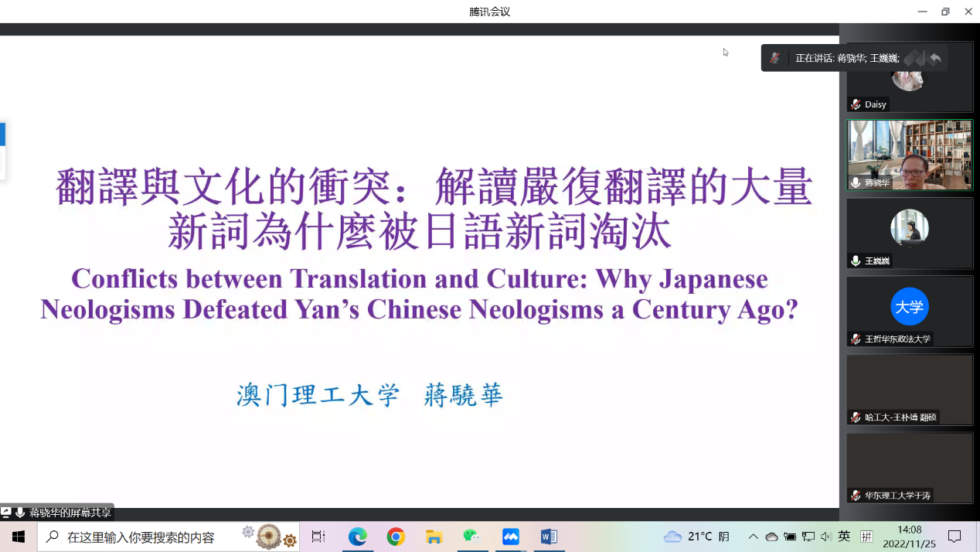Click the 蒋骁华的屏幕共享 label
This screenshot has height=552, width=980.
(70, 513)
